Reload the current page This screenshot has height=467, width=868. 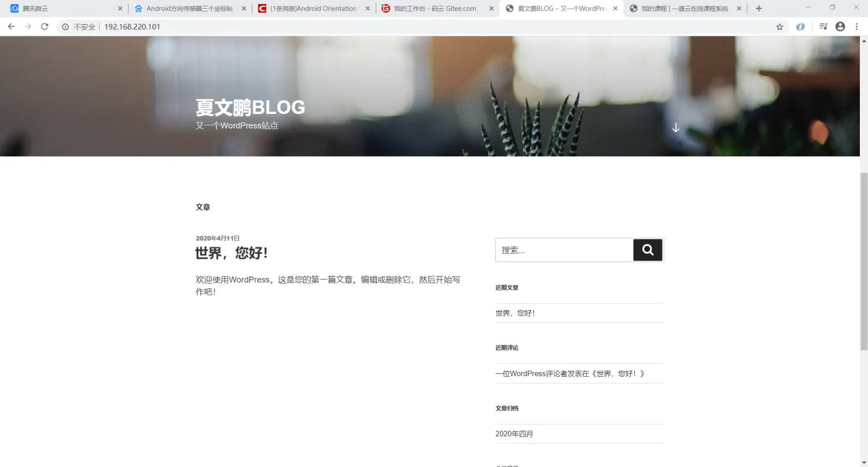[x=45, y=27]
